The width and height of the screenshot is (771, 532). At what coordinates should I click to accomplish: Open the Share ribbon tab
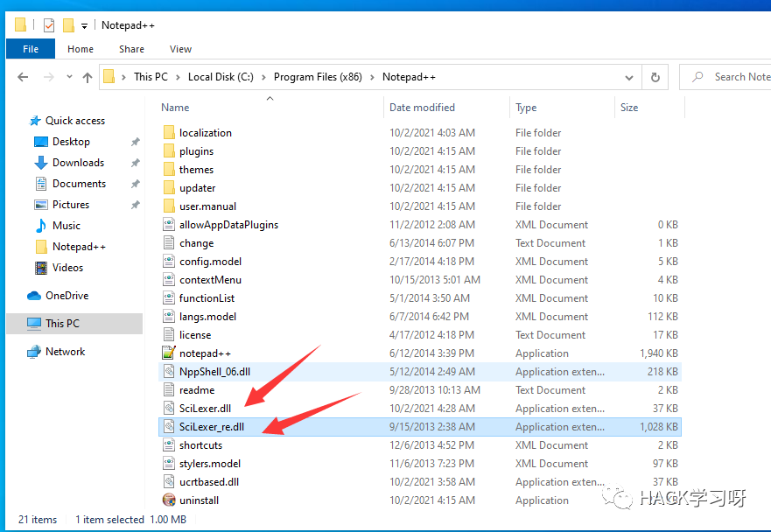[x=131, y=49]
